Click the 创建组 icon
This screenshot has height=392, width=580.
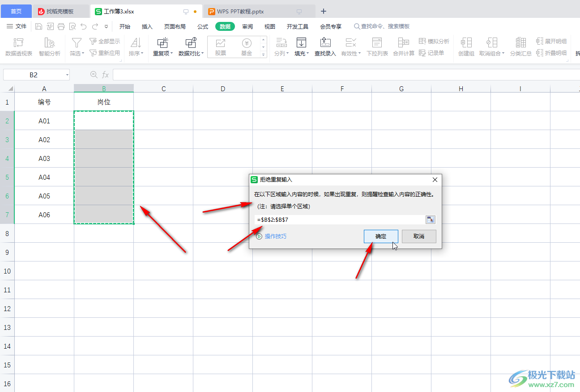tap(466, 47)
